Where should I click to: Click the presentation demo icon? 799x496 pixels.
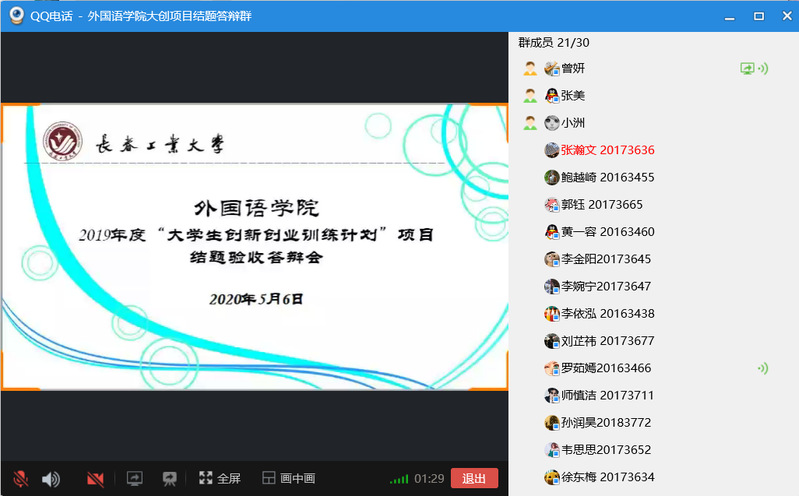click(169, 479)
